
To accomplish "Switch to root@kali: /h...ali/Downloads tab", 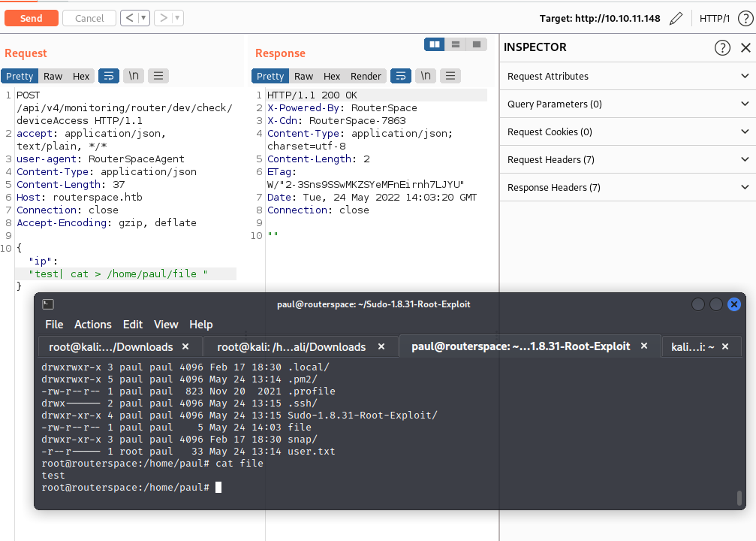I will coord(291,347).
